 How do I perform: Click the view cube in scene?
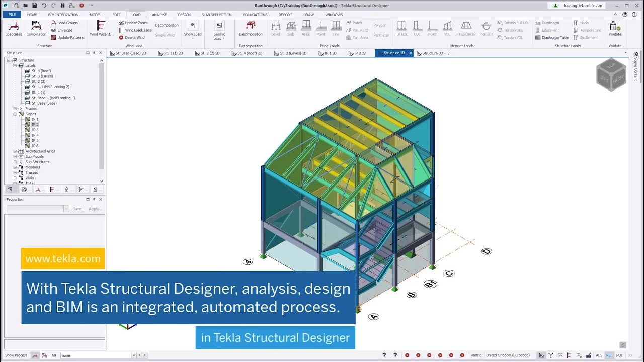pyautogui.click(x=611, y=75)
